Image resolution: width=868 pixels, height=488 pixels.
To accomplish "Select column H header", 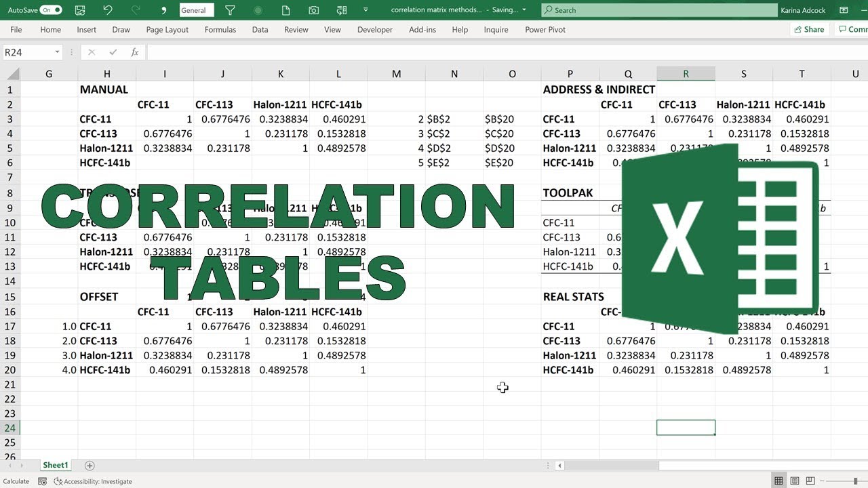I will [x=107, y=74].
